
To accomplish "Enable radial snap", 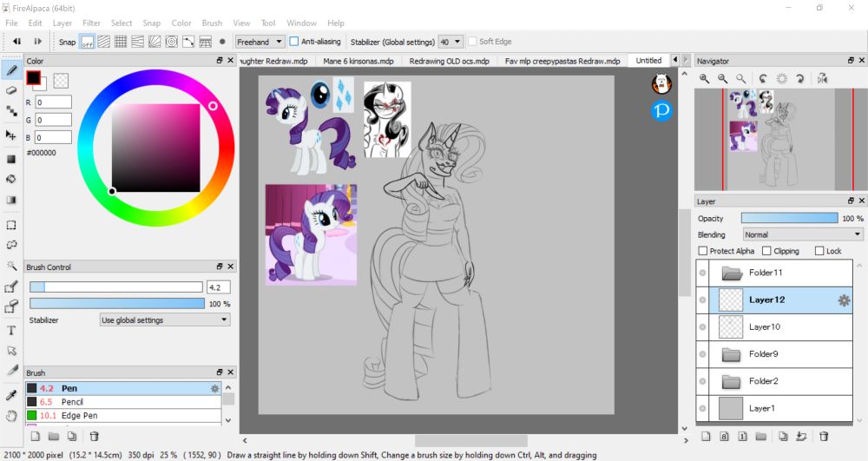I will [x=155, y=42].
